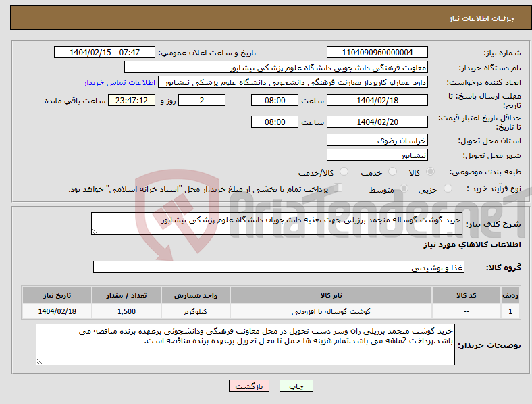This screenshot has width=532, height=404.
Task: Click the cell گوشت گوساله با افزودنی
Action: [x=331, y=311]
